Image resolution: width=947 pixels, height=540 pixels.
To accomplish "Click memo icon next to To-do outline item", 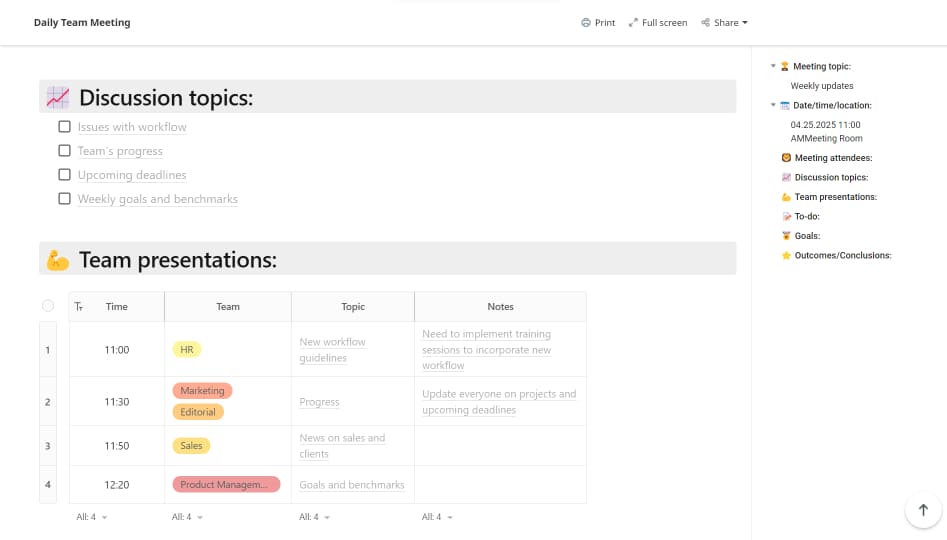I will pyautogui.click(x=786, y=216).
